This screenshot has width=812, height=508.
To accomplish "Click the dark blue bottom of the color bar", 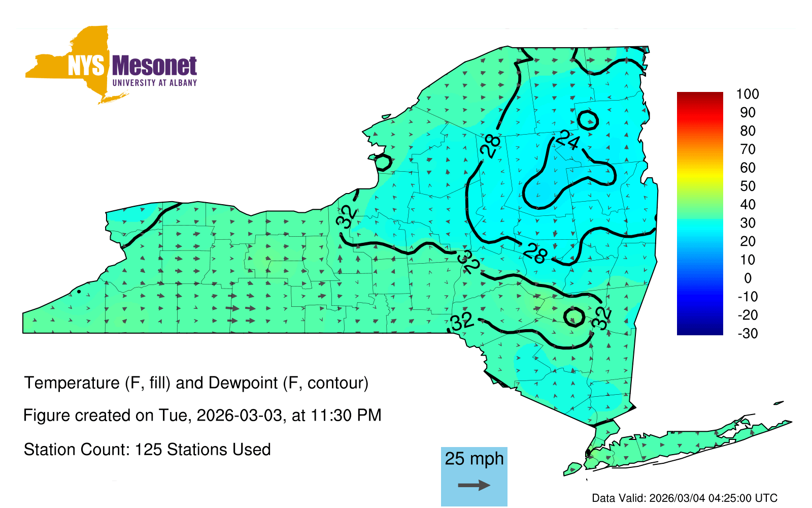I will pyautogui.click(x=699, y=330).
